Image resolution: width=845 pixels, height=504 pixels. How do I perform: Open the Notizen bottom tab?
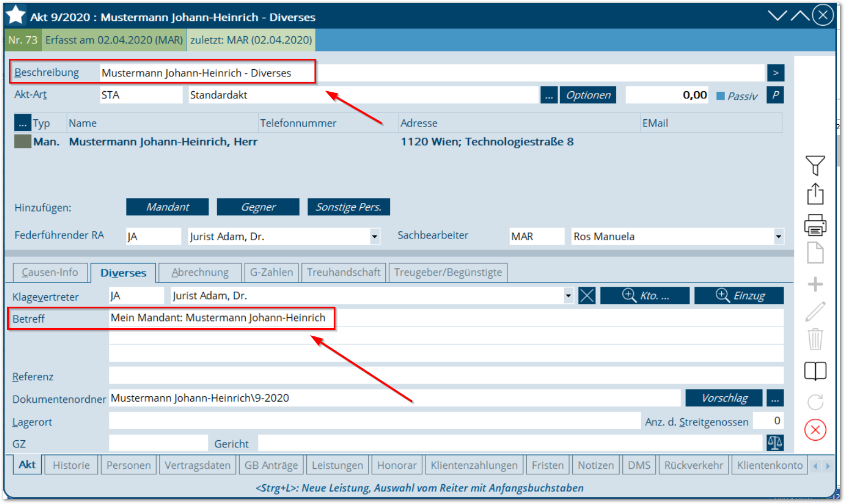point(596,465)
